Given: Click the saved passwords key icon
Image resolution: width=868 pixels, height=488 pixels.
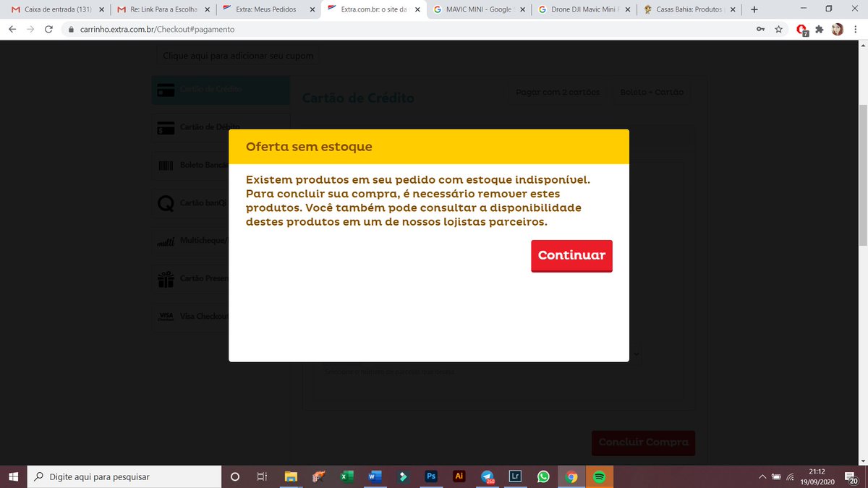Looking at the screenshot, I should (x=759, y=30).
